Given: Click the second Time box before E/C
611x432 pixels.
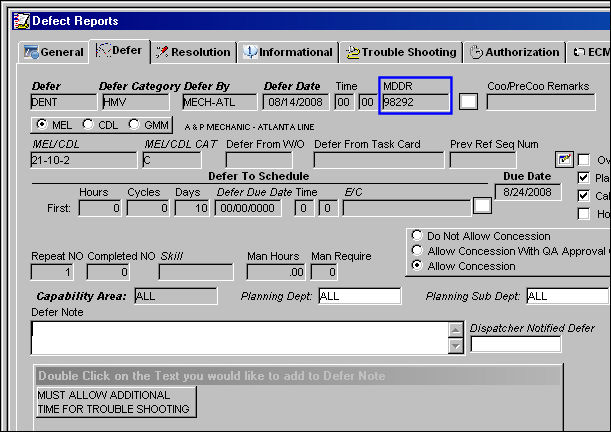Looking at the screenshot, I should 328,208.
